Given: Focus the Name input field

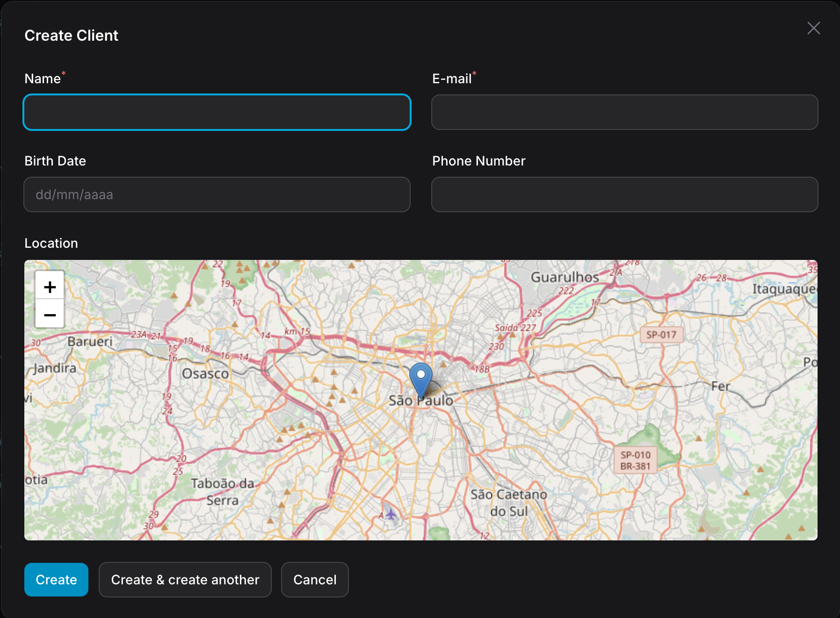Looking at the screenshot, I should click(x=217, y=112).
